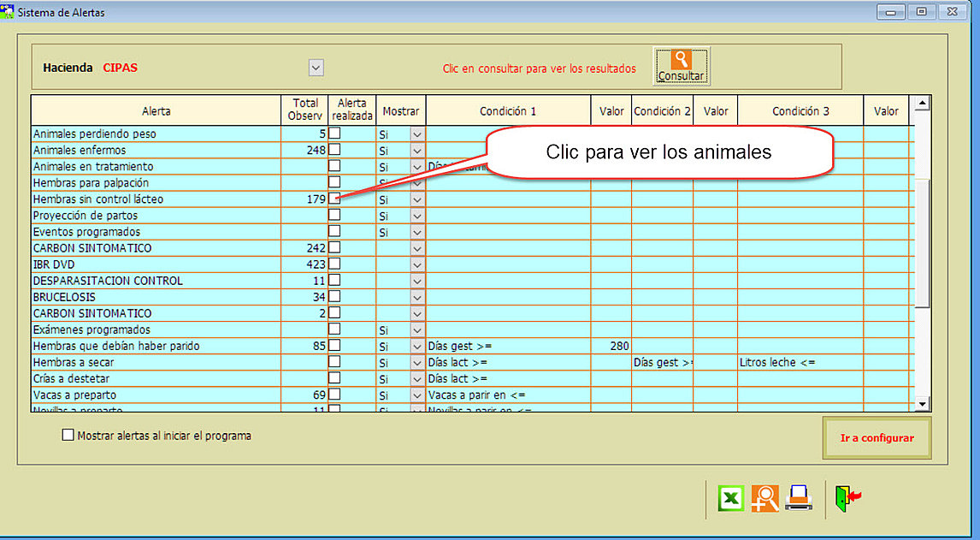Print the alerts with the printer icon
This screenshot has width=980, height=540.
click(799, 499)
